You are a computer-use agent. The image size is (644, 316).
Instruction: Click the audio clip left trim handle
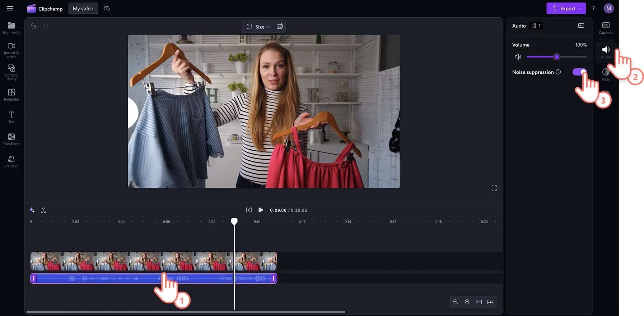pos(34,278)
